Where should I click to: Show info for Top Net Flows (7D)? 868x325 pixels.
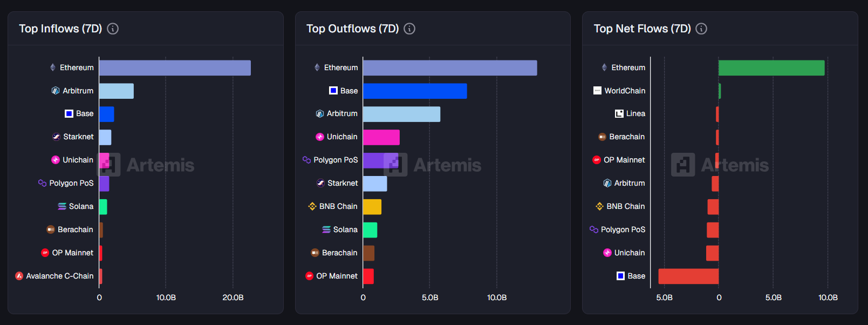[701, 29]
